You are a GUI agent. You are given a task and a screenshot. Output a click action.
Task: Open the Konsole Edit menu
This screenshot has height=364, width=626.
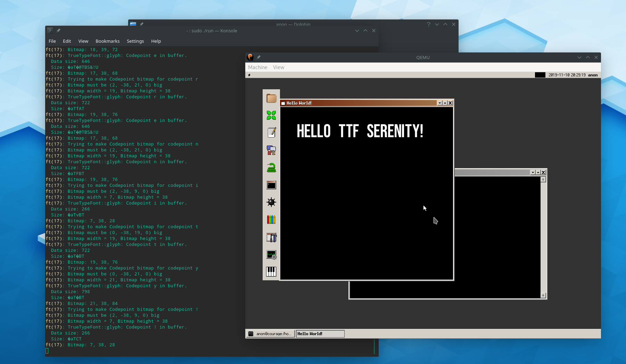point(67,41)
